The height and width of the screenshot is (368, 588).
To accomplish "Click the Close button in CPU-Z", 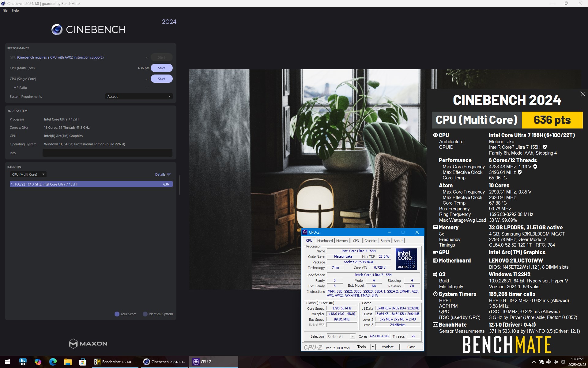I will (411, 347).
